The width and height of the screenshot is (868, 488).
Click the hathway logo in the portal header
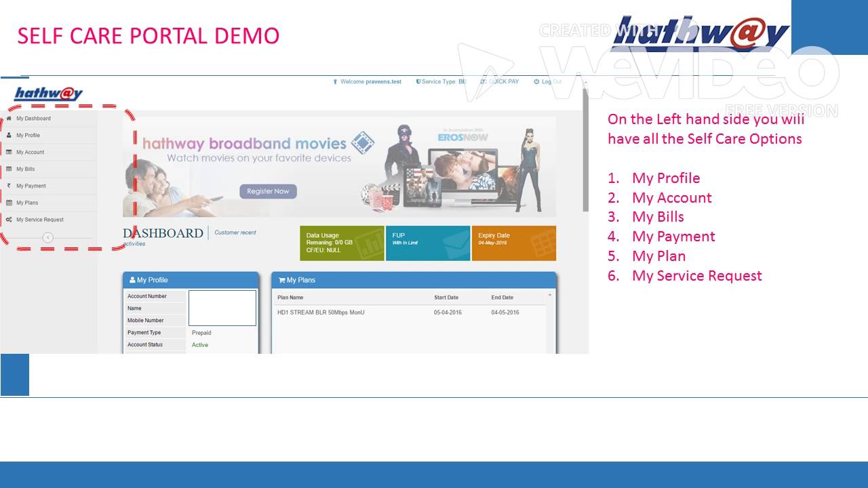[x=48, y=94]
